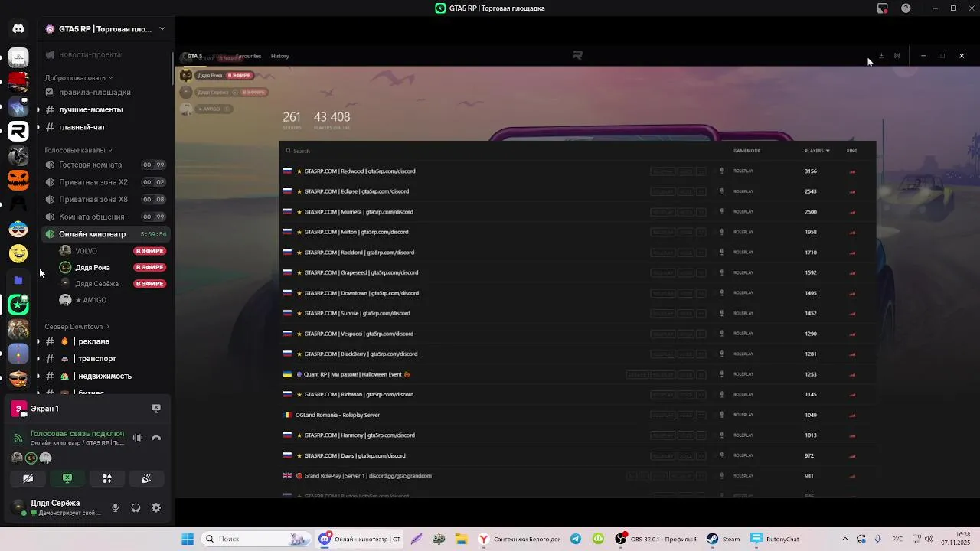The width and height of the screenshot is (980, 551).
Task: Open the green star GTA5 RP server
Action: pyautogui.click(x=18, y=305)
